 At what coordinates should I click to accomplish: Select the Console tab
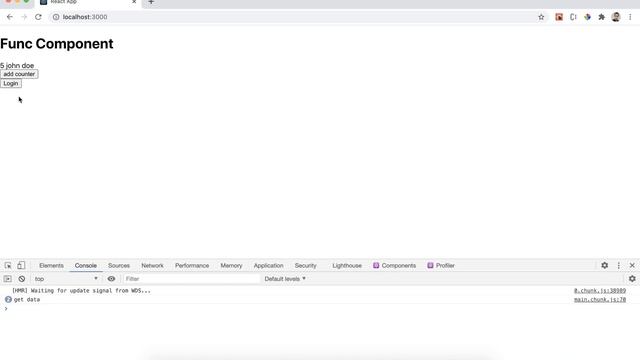point(86,265)
